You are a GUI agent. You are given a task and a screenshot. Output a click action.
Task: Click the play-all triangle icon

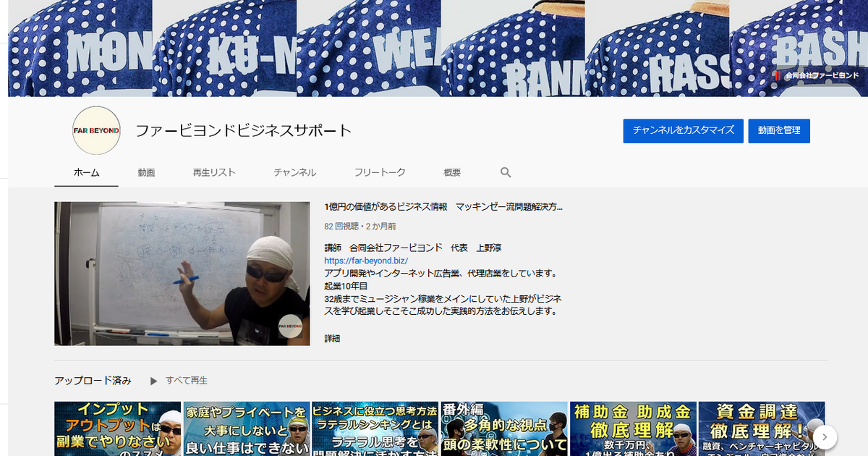coord(153,380)
